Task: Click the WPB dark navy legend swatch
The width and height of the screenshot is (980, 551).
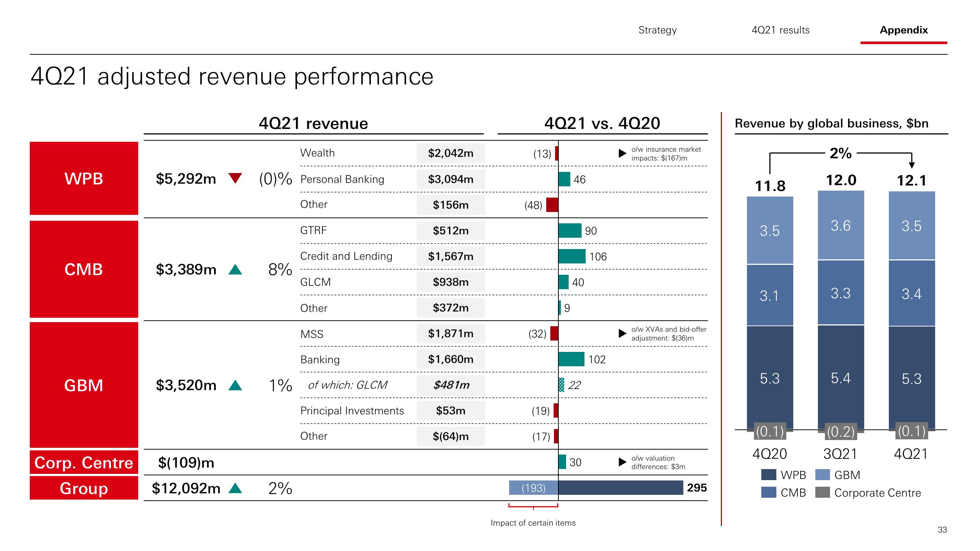Action: coord(769,475)
